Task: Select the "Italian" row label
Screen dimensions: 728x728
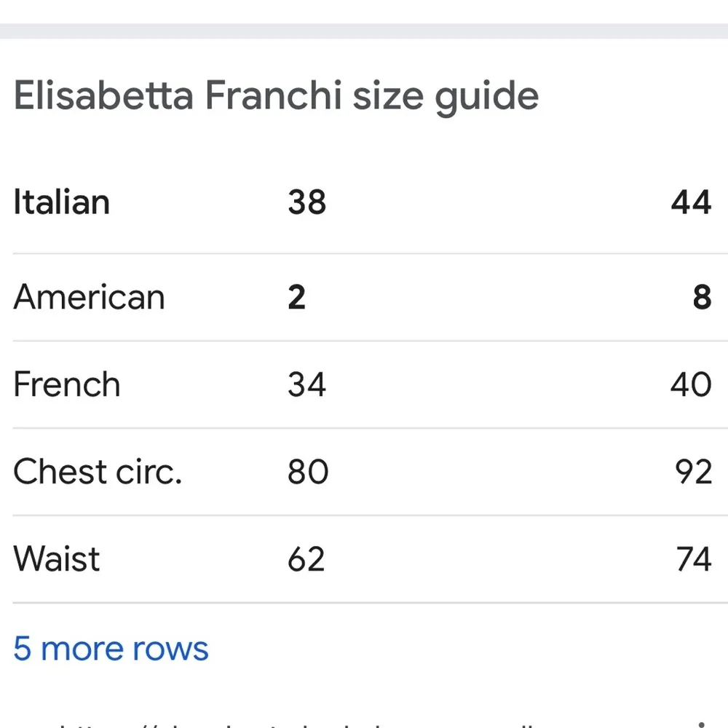Action: [x=62, y=202]
